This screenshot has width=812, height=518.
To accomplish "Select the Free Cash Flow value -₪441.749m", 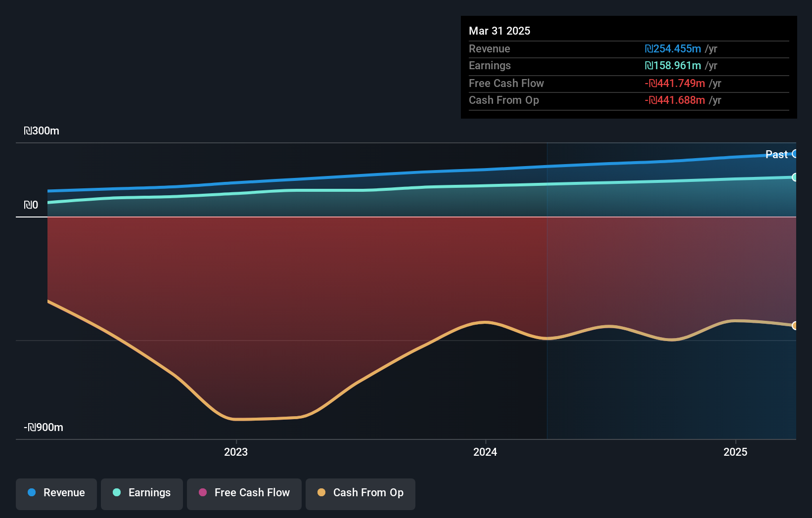I will pos(675,84).
